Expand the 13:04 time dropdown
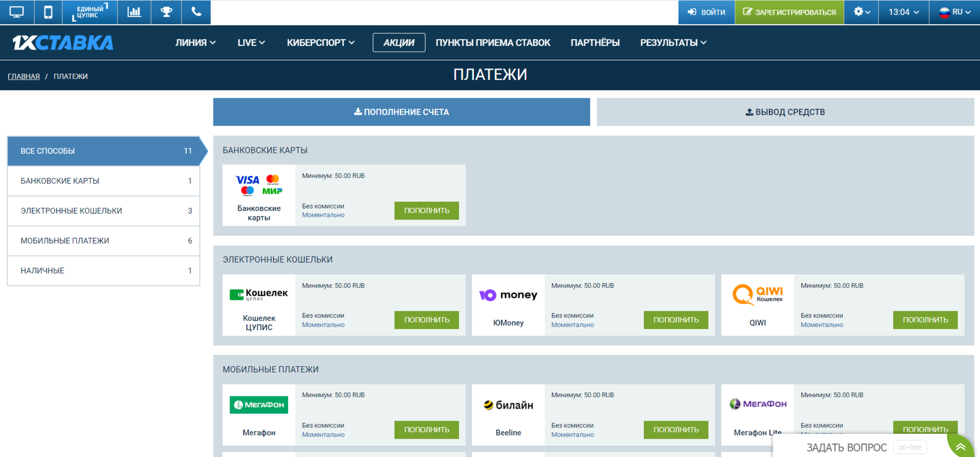 (903, 12)
